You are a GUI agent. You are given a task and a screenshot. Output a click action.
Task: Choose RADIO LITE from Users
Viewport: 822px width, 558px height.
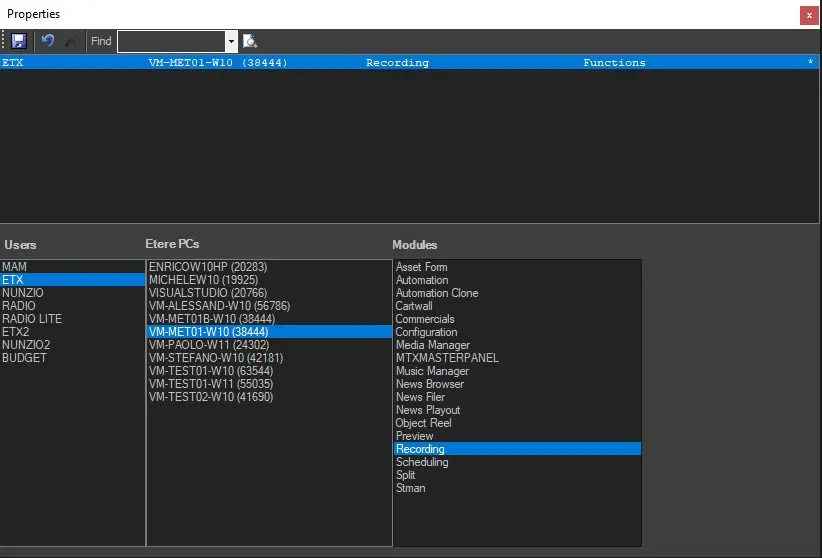(x=32, y=319)
